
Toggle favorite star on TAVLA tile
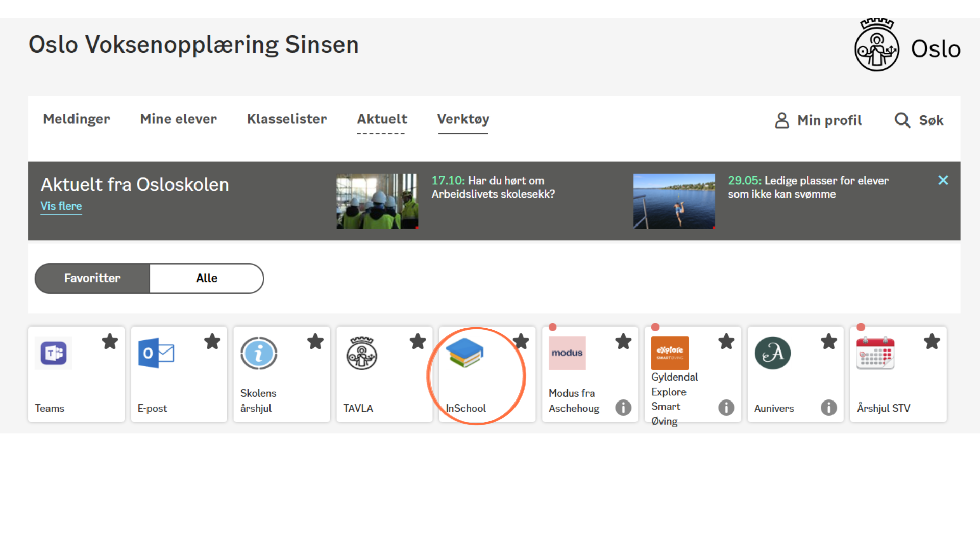point(418,341)
